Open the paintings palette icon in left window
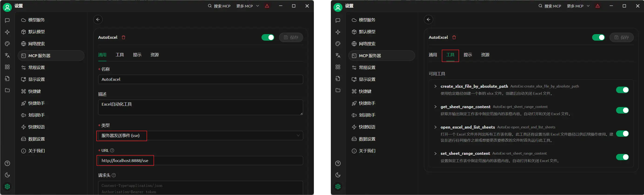This screenshot has height=195, width=644. click(7, 44)
